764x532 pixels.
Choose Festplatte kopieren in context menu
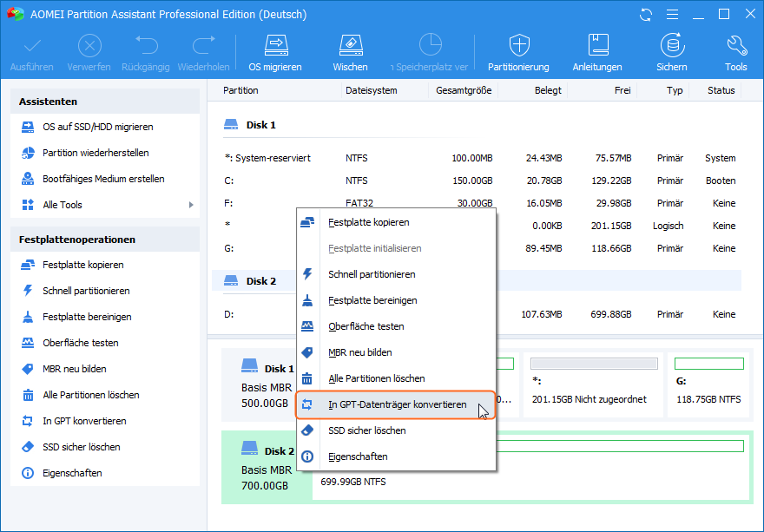click(368, 222)
